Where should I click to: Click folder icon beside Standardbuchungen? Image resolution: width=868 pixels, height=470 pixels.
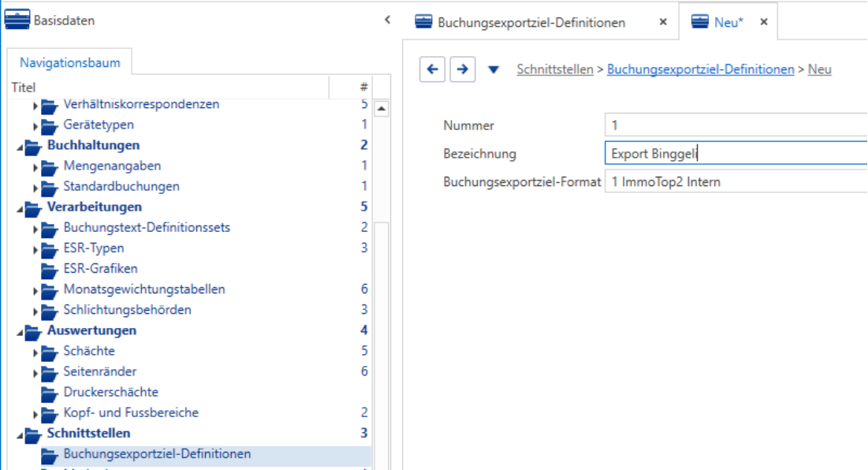[x=49, y=187]
